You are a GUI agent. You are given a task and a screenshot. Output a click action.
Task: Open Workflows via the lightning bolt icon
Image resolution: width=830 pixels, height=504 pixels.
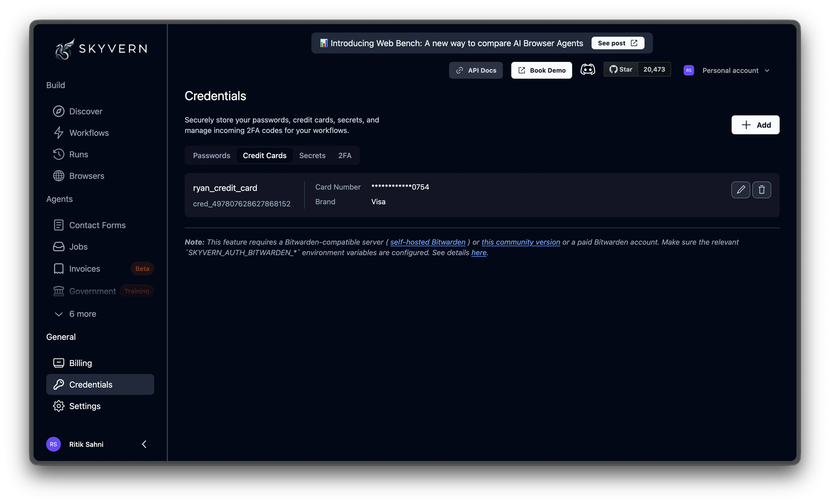59,133
